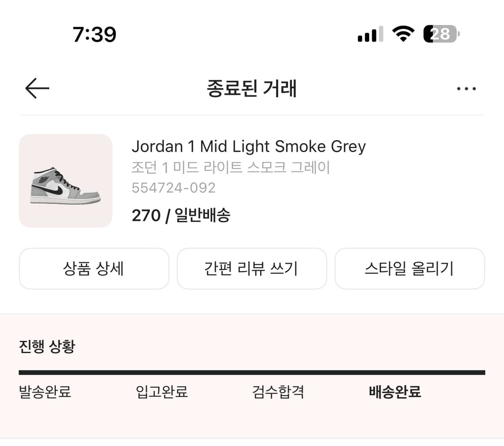This screenshot has height=446, width=504.
Task: Tap the style code 554724-092
Action: [173, 188]
